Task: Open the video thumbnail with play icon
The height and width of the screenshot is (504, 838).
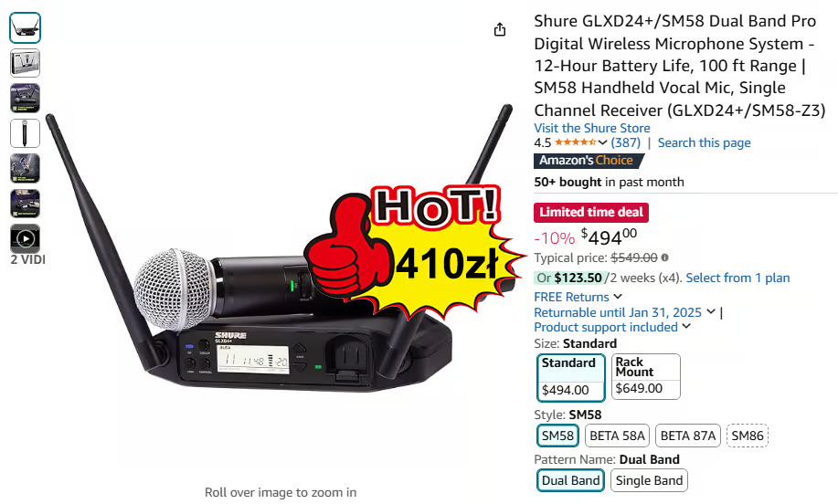Action: pos(25,238)
